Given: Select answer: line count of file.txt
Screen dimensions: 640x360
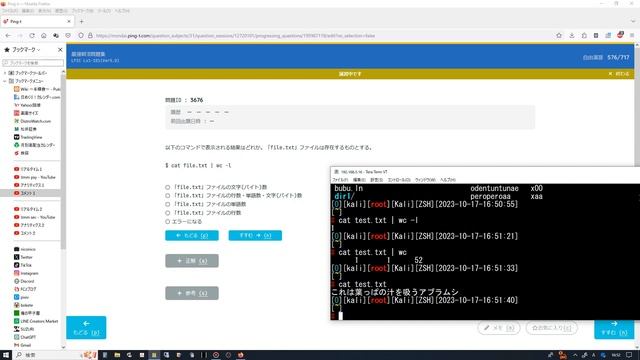Looking at the screenshot, I should coord(167,213).
